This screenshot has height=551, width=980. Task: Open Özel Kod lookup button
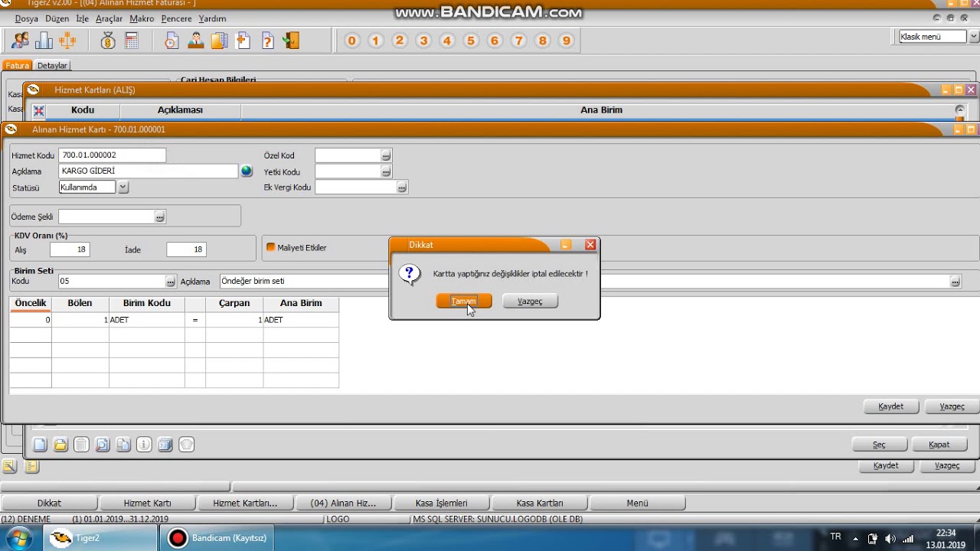pos(386,155)
